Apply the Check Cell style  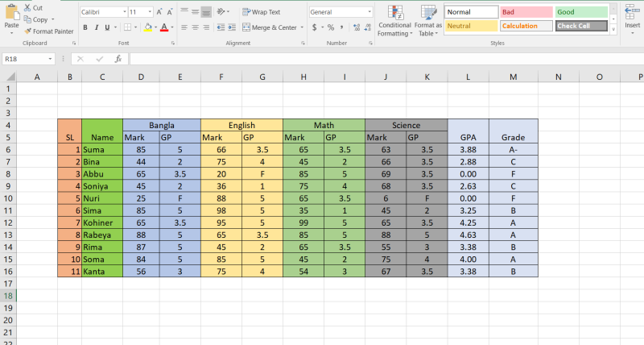point(581,26)
